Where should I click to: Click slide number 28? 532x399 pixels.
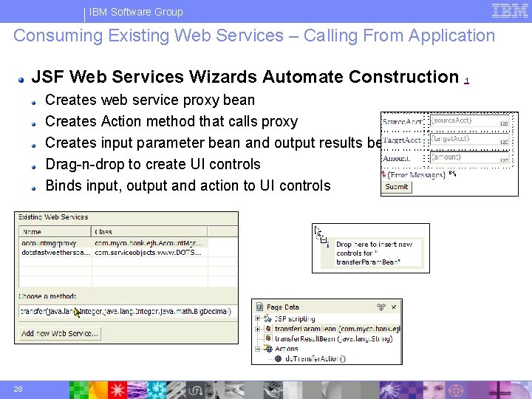click(x=18, y=389)
